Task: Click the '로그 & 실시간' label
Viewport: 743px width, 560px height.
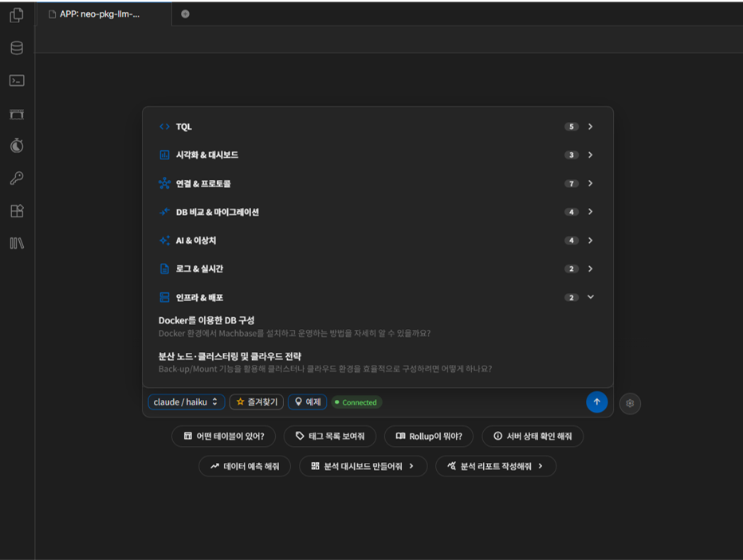Action: [x=199, y=269]
